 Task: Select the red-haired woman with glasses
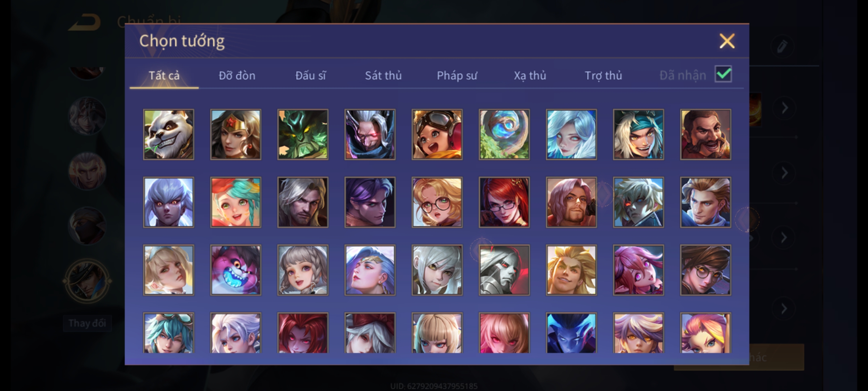click(504, 202)
